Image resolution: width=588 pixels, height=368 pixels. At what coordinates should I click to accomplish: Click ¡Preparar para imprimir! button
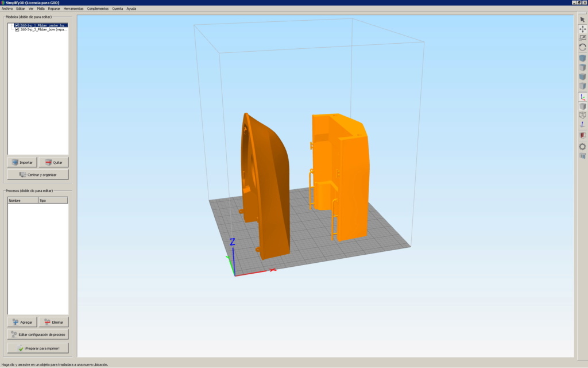click(38, 348)
